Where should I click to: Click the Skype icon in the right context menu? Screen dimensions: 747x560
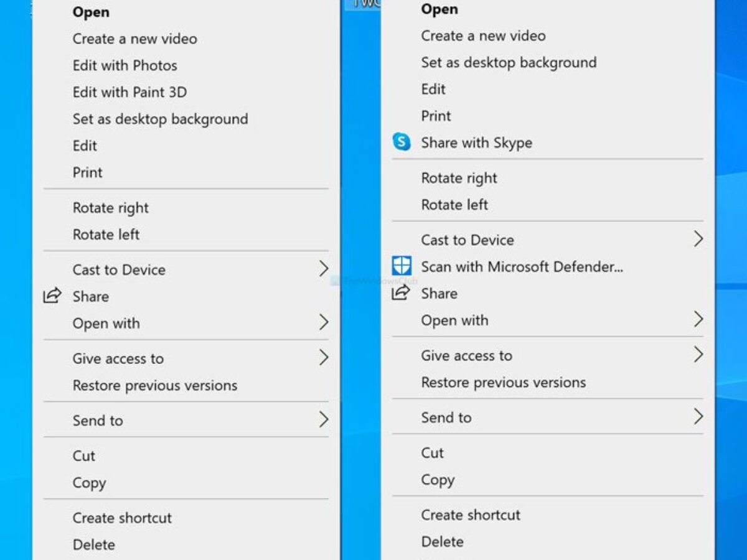402,142
